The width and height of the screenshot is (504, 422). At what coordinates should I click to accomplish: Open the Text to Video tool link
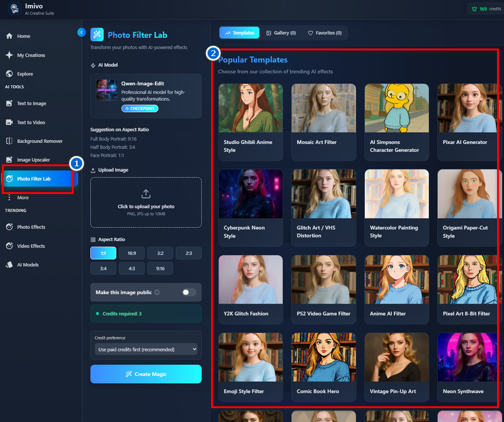(x=39, y=122)
